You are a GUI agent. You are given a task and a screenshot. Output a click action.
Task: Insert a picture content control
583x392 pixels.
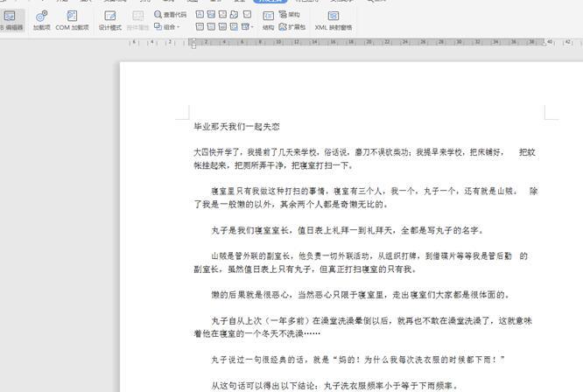point(222,15)
